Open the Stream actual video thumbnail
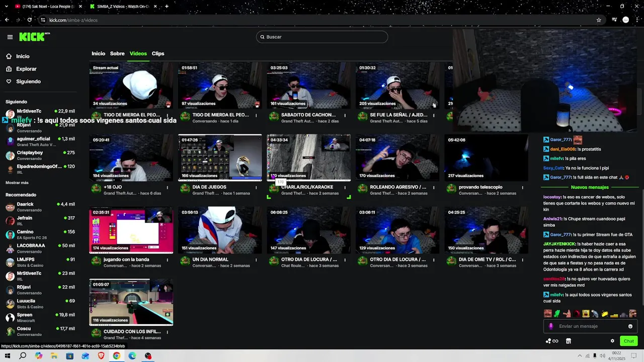Screen dimensions: 644x362 click(x=131, y=85)
